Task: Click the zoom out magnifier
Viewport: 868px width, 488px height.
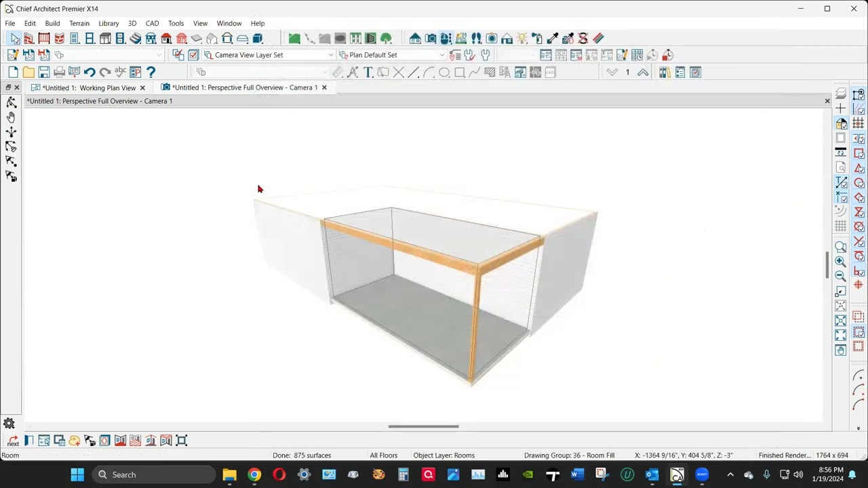Action: tap(841, 276)
